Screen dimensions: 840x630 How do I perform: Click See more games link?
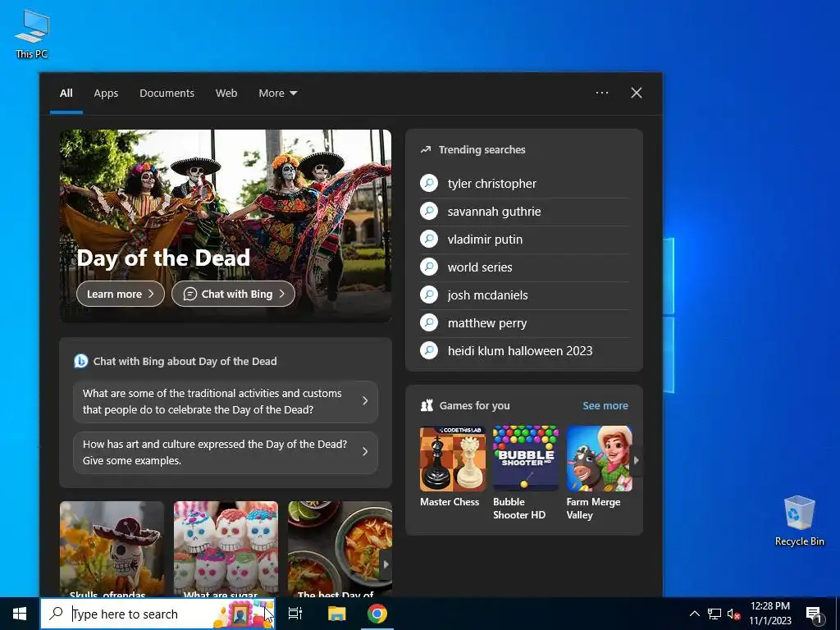click(x=605, y=405)
